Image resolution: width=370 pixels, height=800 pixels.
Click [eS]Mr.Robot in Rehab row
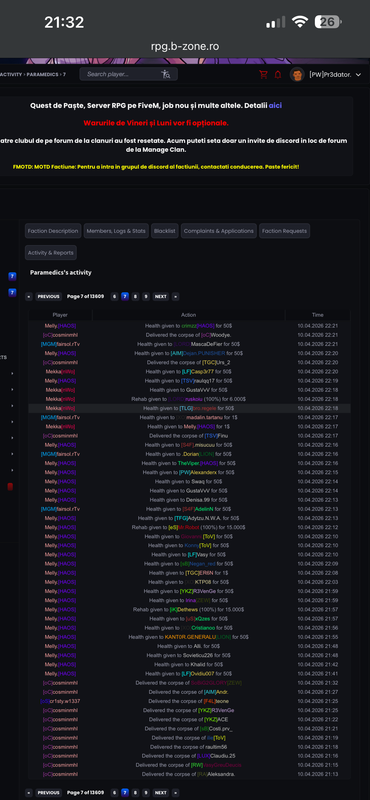(x=184, y=527)
